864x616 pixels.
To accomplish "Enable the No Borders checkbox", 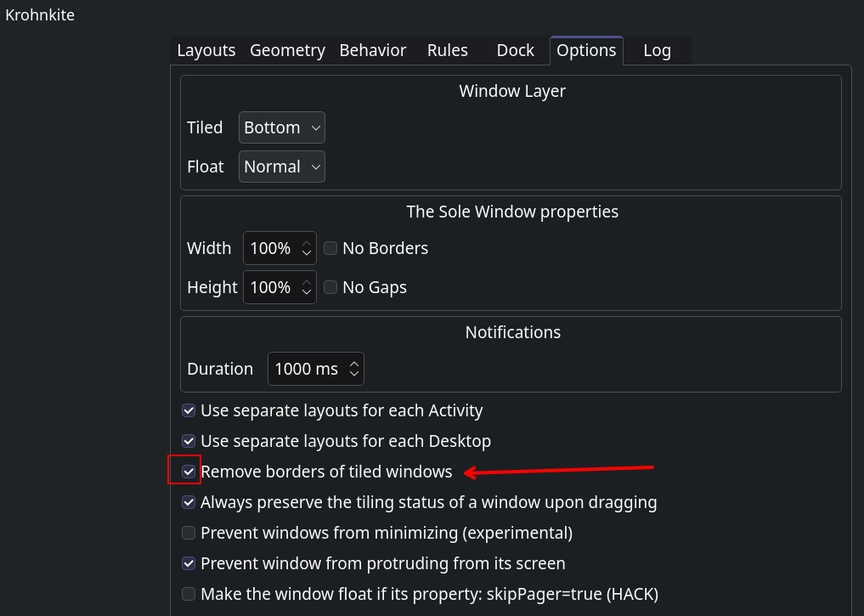I will coord(330,248).
